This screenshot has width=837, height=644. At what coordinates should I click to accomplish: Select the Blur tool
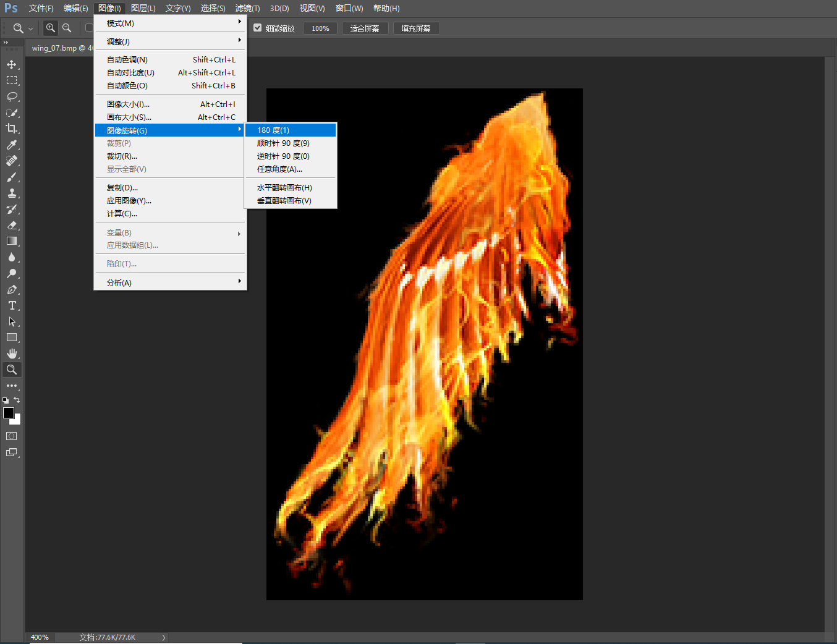point(12,257)
